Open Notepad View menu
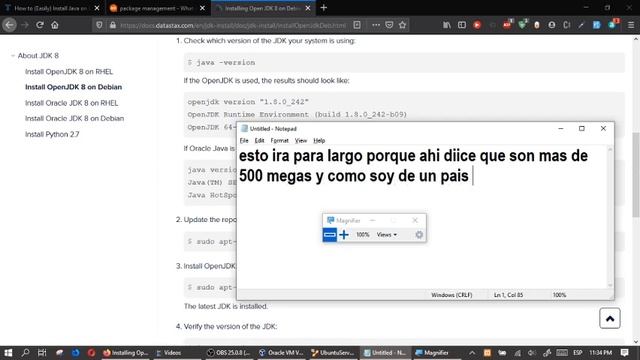Viewport: 640px width, 360px height. tap(301, 140)
